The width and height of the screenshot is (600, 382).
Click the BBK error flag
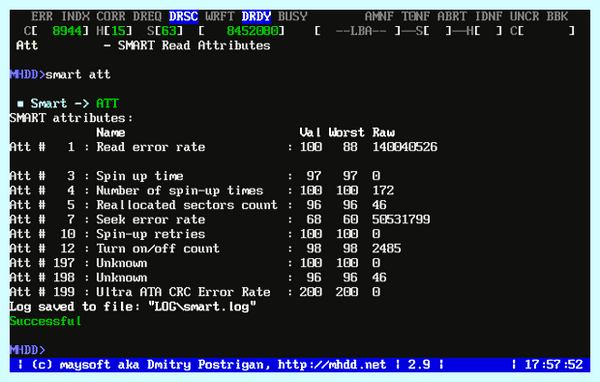557,16
